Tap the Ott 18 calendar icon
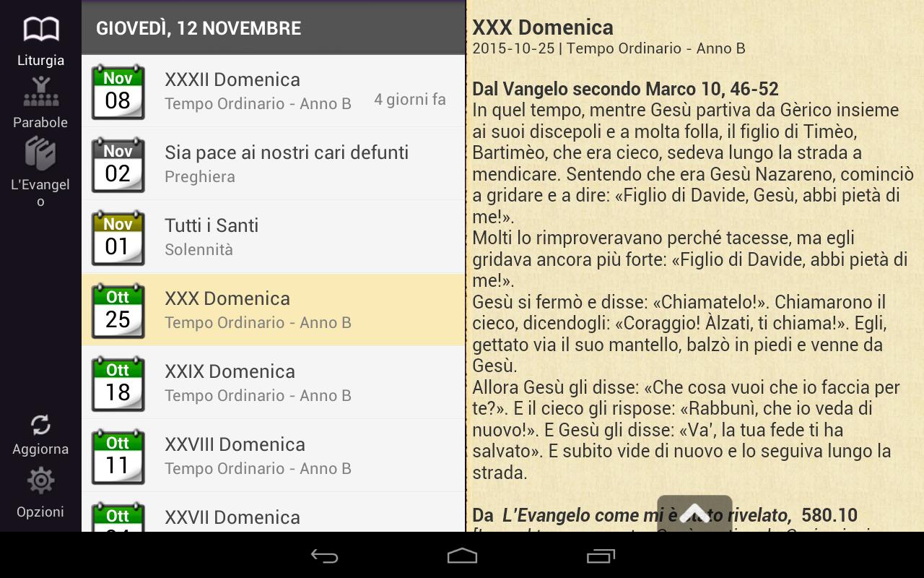The height and width of the screenshot is (578, 924). [118, 384]
